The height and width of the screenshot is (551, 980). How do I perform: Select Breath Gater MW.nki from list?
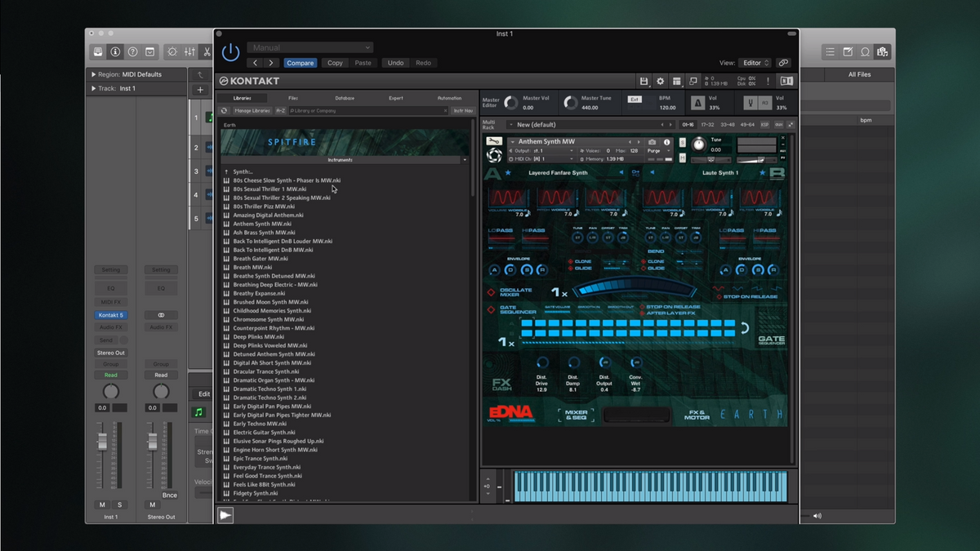tap(260, 259)
